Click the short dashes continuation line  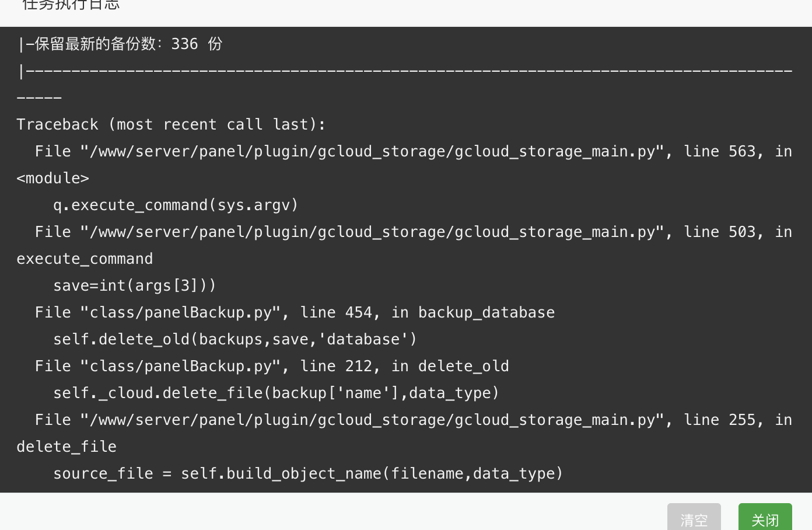pos(39,97)
